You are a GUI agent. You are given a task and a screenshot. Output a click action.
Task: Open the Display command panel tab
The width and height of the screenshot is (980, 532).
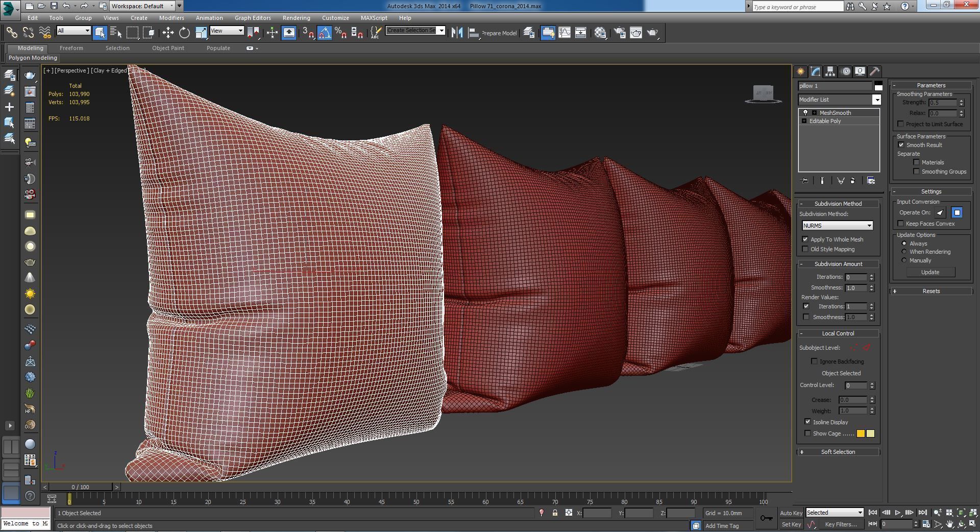coord(860,71)
